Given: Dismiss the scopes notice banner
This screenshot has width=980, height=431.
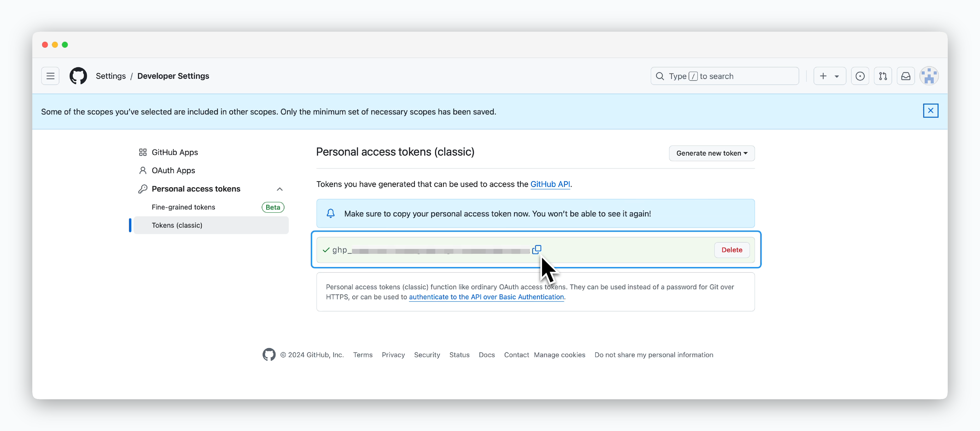Looking at the screenshot, I should tap(931, 111).
